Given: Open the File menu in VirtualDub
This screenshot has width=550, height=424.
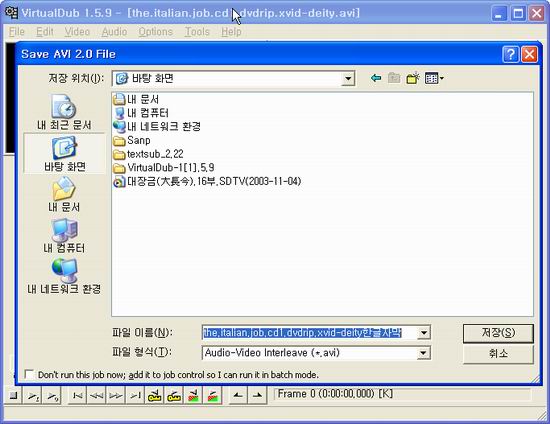Looking at the screenshot, I should [x=16, y=32].
